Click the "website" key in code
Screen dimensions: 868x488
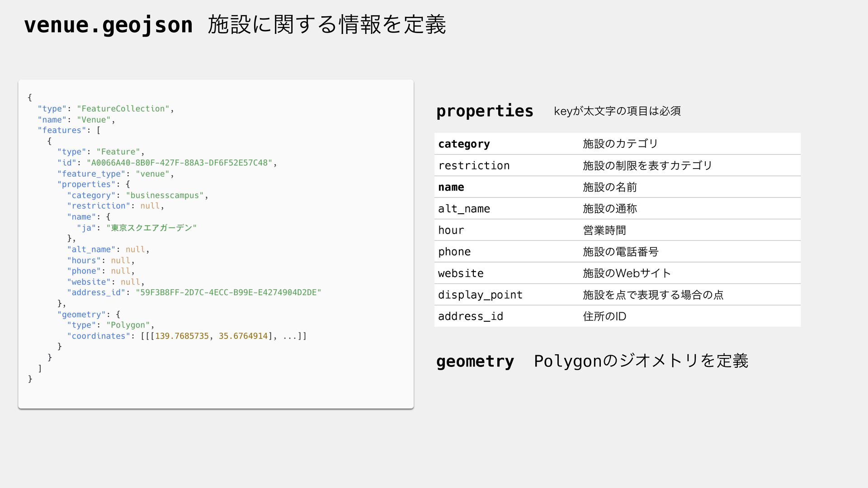tap(89, 282)
